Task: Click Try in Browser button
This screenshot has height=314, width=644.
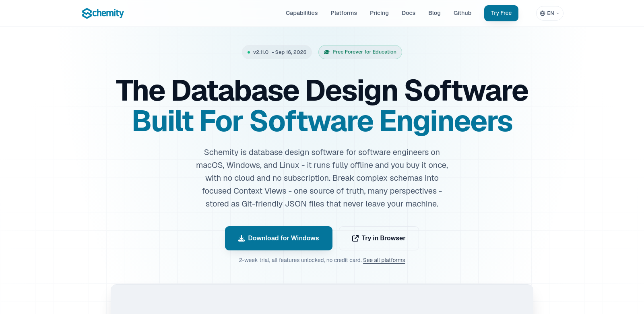Action: [x=379, y=238]
